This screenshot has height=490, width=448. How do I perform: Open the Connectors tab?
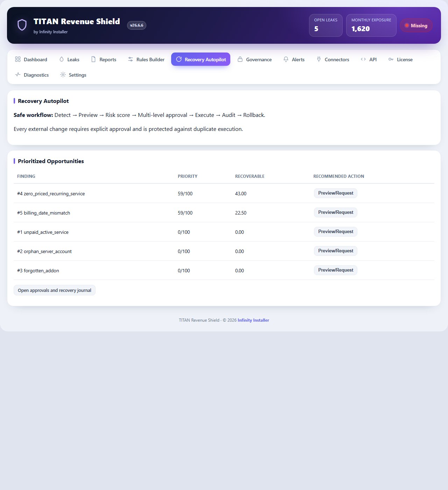(x=333, y=59)
